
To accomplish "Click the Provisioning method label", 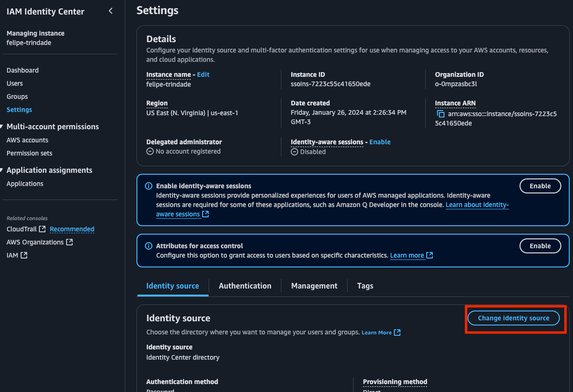I will 395,382.
